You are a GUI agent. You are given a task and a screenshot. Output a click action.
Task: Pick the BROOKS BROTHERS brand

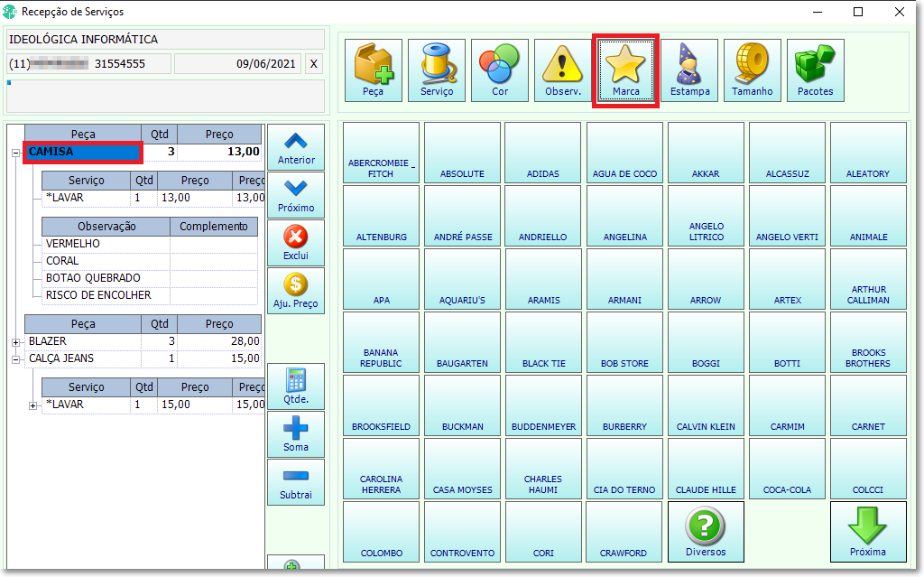click(x=868, y=342)
